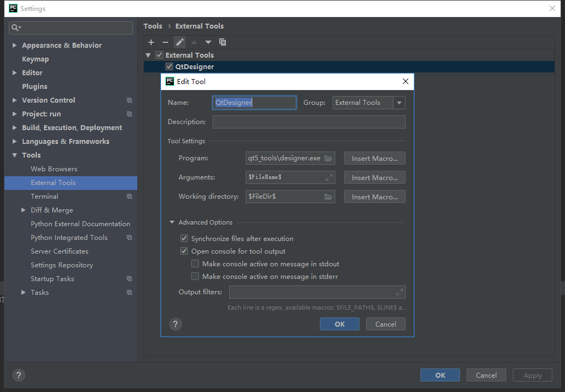This screenshot has width=565, height=392.
Task: Cancel the Edit Tool dialog
Action: (386, 324)
